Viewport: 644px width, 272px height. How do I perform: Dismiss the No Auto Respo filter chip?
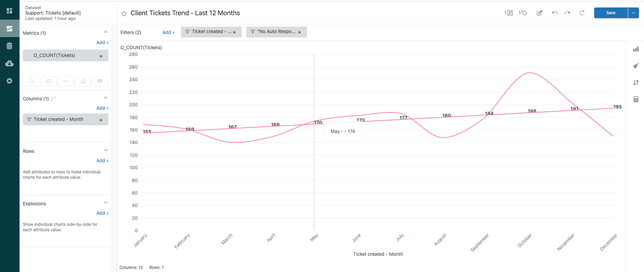[300, 32]
